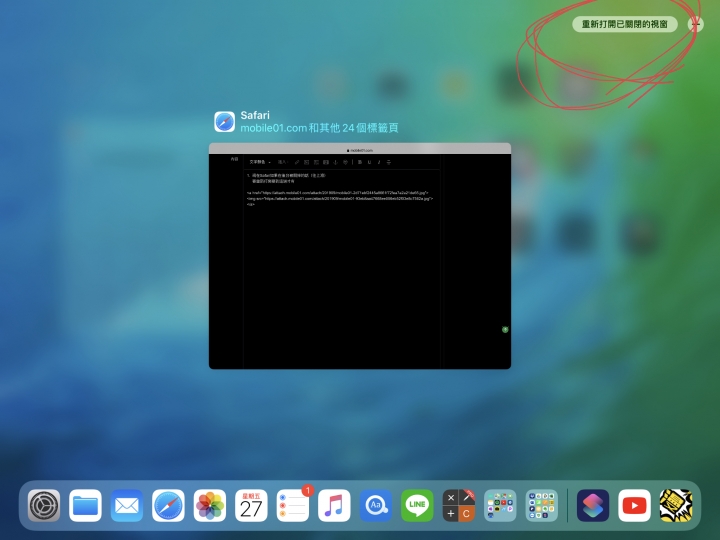Open the yellow comic-style app in the dock
Screen dimensions: 720x540
676,506
